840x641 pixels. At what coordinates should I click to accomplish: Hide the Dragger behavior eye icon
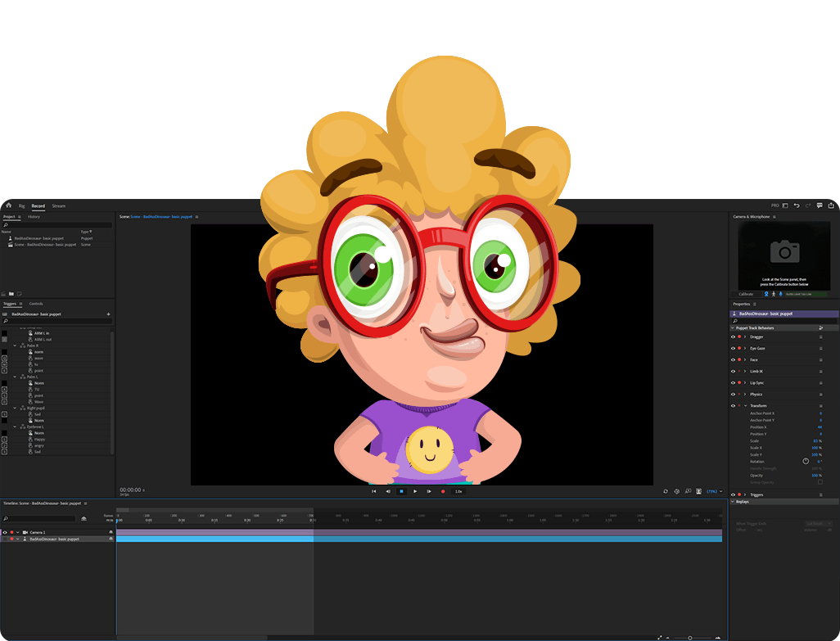tap(733, 336)
